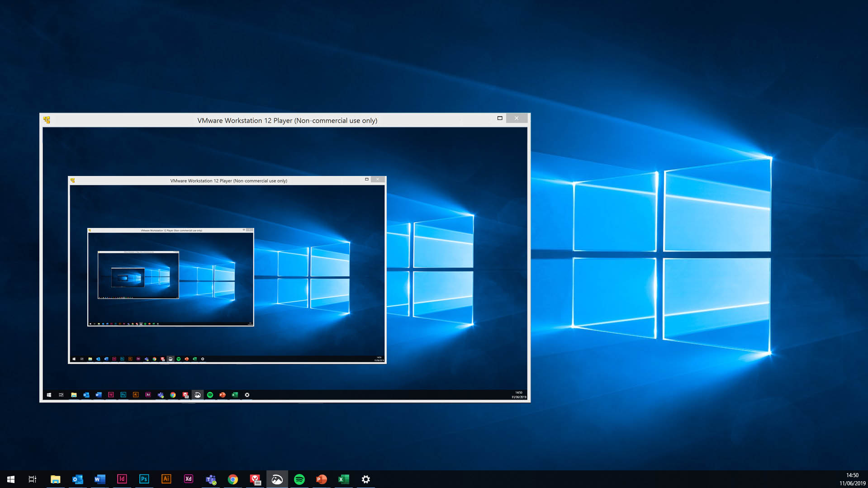Open Chrome inside the VMware guest taskbar

[x=172, y=394]
